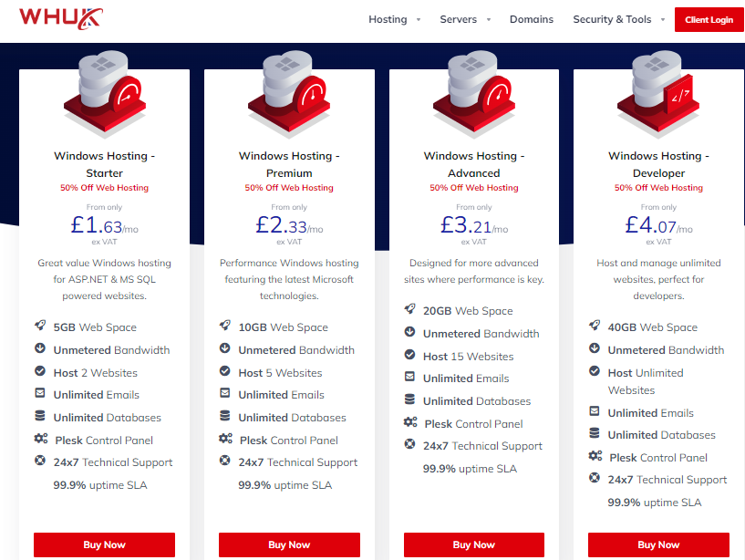Click the envelope icon beside Advanced Unlimited Emails
The height and width of the screenshot is (560, 745).
pos(409,377)
